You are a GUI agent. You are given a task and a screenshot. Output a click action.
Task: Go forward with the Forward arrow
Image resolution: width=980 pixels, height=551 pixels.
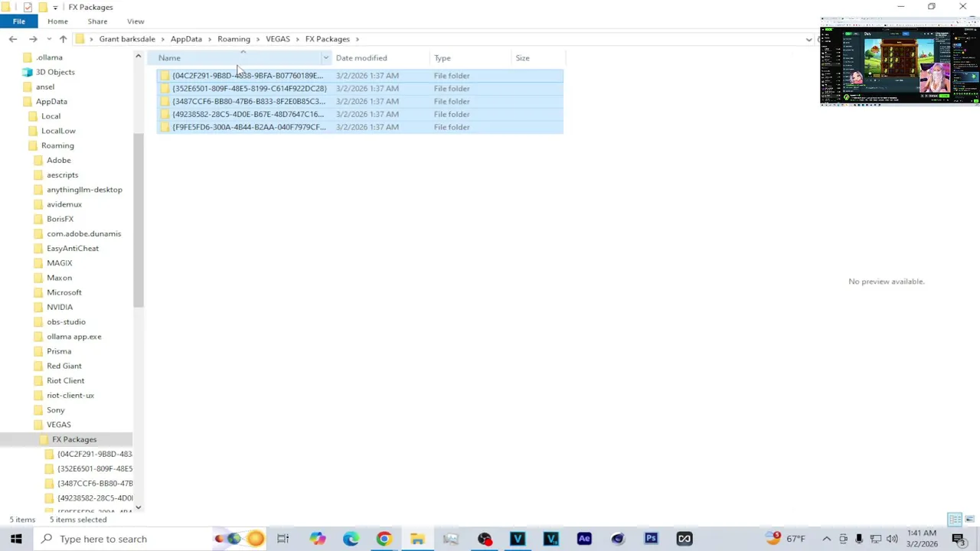click(32, 39)
